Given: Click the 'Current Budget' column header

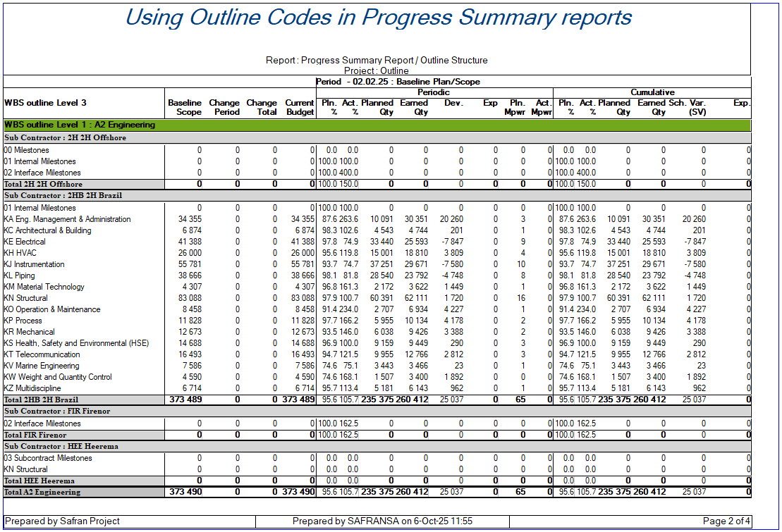Looking at the screenshot, I should click(x=299, y=107).
